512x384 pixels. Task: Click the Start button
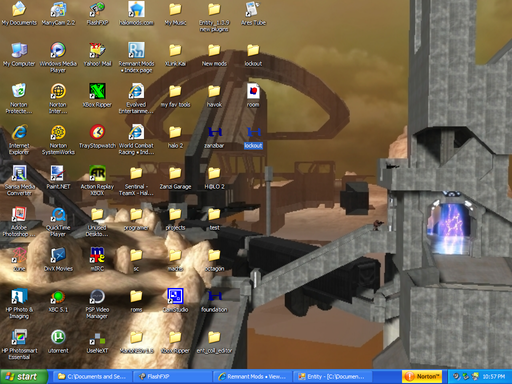pyautogui.click(x=24, y=377)
